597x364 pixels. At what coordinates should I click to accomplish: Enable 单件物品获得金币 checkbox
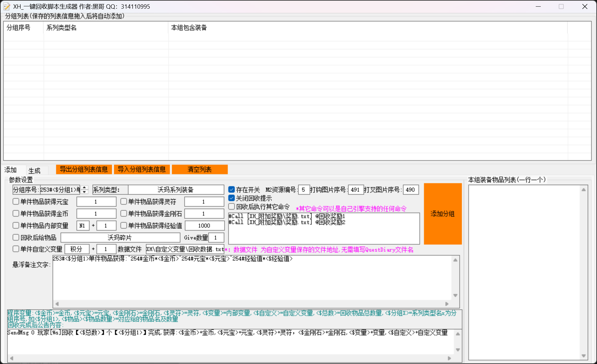(16, 213)
